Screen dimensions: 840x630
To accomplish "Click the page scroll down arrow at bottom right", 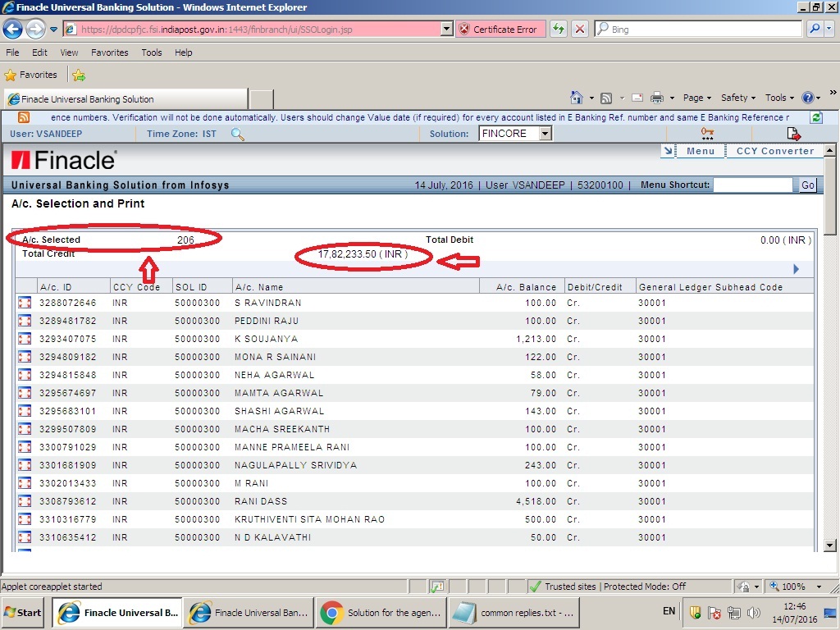I will pos(830,546).
